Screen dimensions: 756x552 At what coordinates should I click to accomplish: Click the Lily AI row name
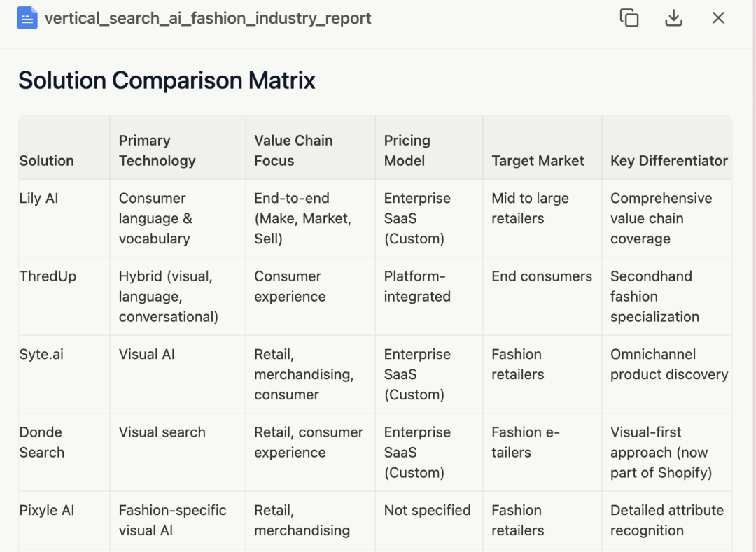[39, 198]
